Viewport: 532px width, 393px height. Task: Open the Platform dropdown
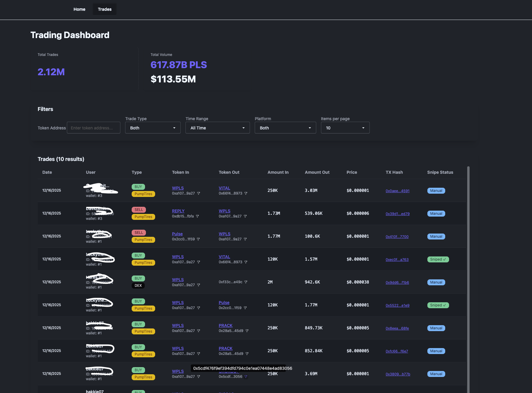[x=285, y=128]
